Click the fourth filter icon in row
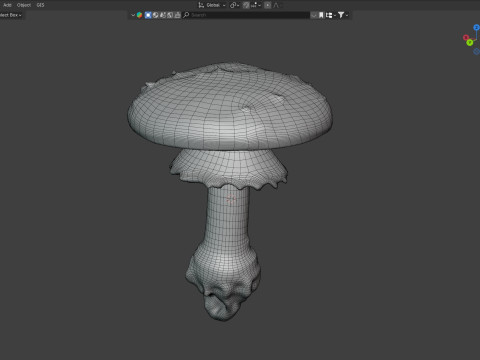Image resolution: width=480 pixels, height=360 pixels. tap(170, 15)
